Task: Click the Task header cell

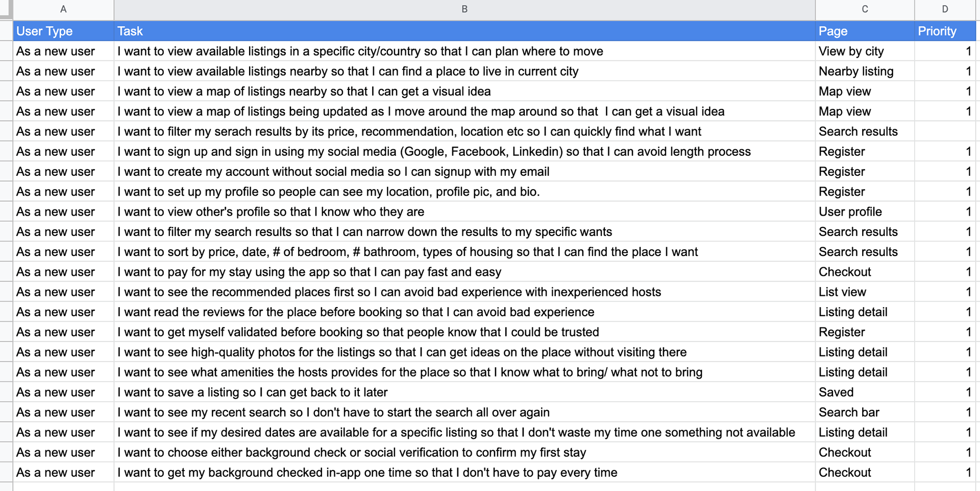Action: click(x=464, y=31)
